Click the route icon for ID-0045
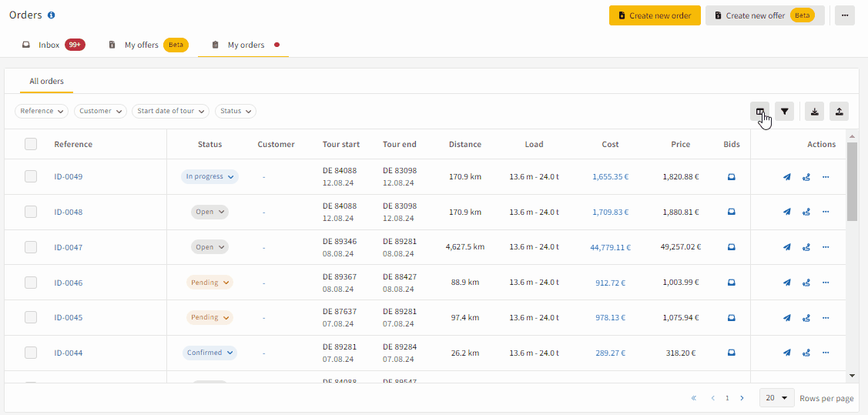868x415 pixels. [x=806, y=318]
